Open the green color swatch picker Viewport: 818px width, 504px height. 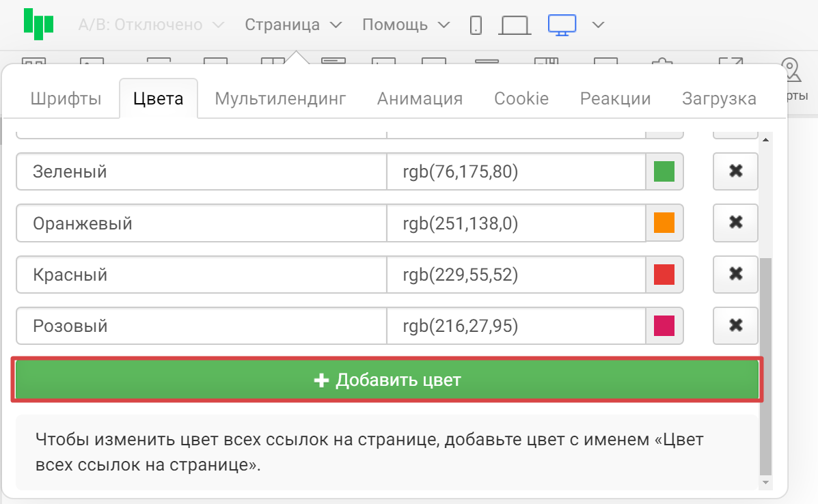tap(664, 171)
